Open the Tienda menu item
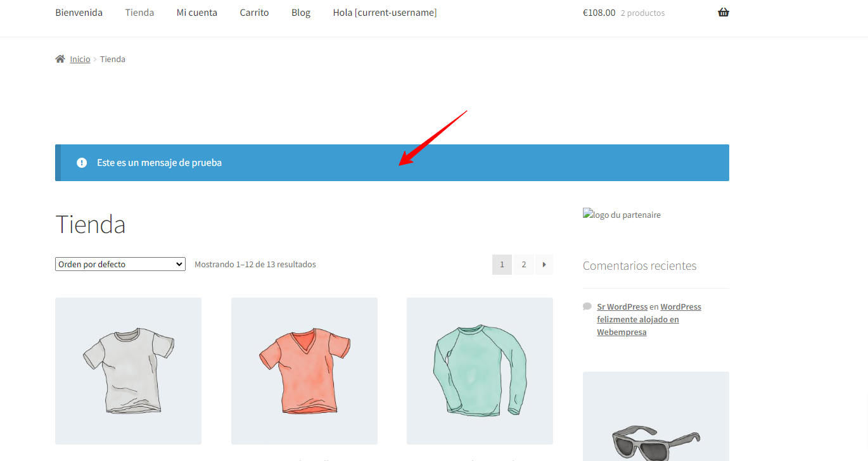The image size is (868, 461). click(x=139, y=13)
